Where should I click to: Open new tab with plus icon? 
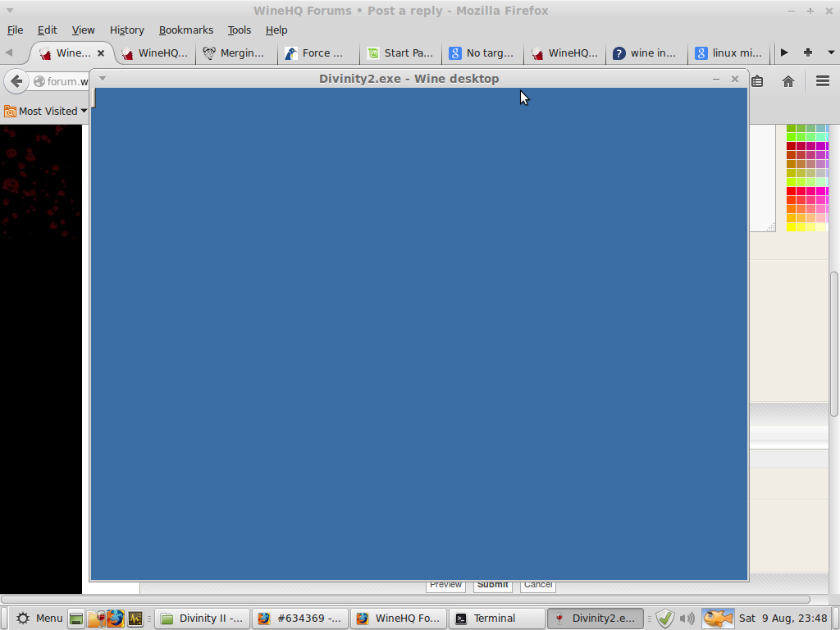(808, 52)
